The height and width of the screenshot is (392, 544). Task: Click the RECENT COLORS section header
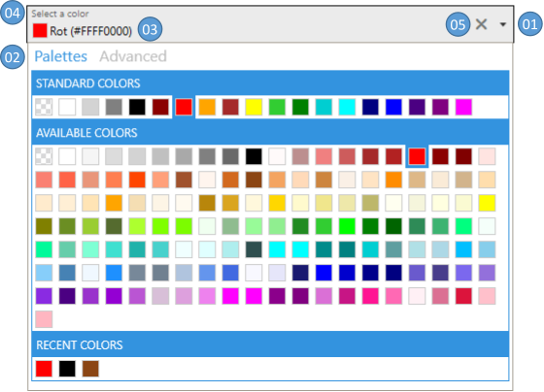click(x=270, y=344)
